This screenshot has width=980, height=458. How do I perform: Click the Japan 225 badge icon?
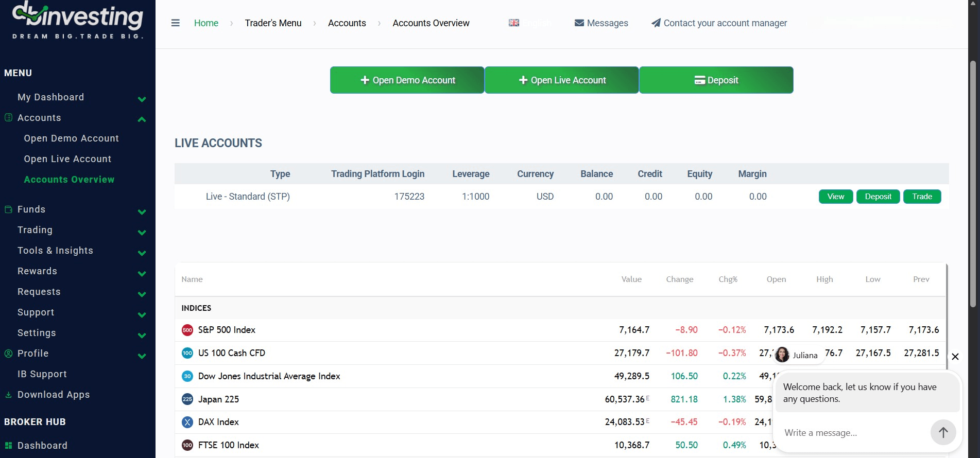187,399
